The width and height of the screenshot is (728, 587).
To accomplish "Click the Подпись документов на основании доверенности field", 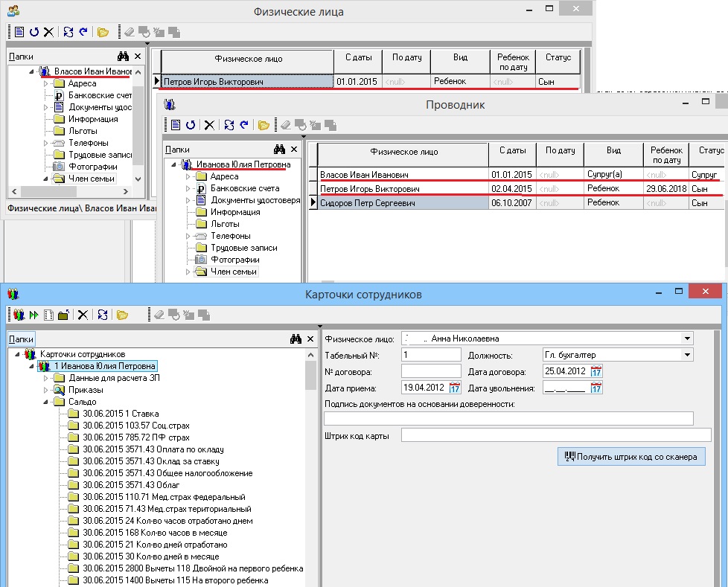I will coord(508,418).
